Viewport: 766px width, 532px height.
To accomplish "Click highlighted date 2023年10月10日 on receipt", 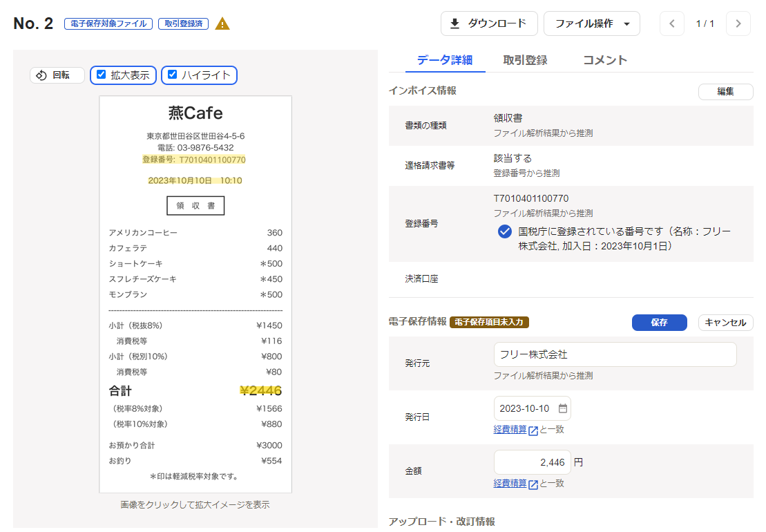I will [195, 181].
